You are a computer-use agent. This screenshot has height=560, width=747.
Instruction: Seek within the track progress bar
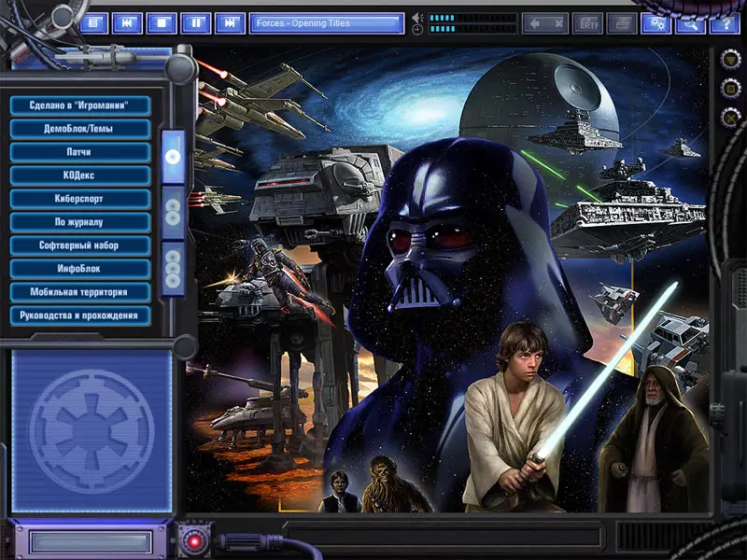click(x=472, y=29)
